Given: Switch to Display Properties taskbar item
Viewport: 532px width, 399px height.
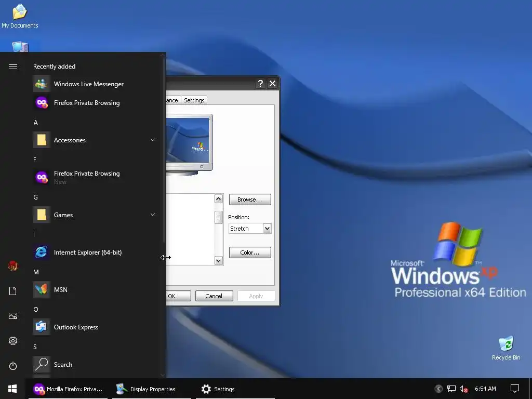Looking at the screenshot, I should point(152,389).
